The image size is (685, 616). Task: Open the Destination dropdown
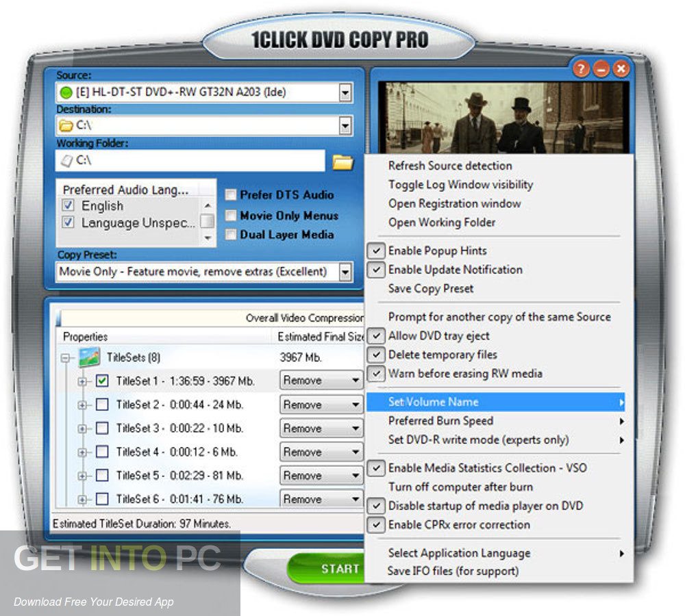[345, 126]
